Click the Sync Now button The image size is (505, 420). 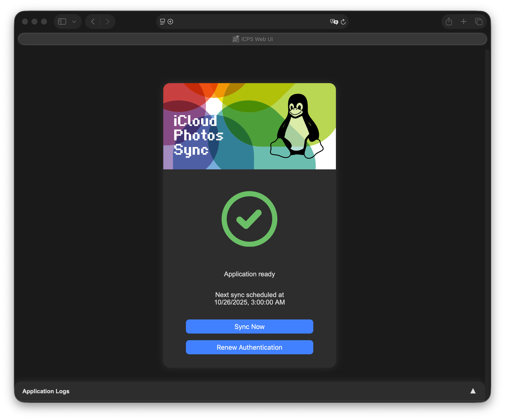(x=249, y=327)
